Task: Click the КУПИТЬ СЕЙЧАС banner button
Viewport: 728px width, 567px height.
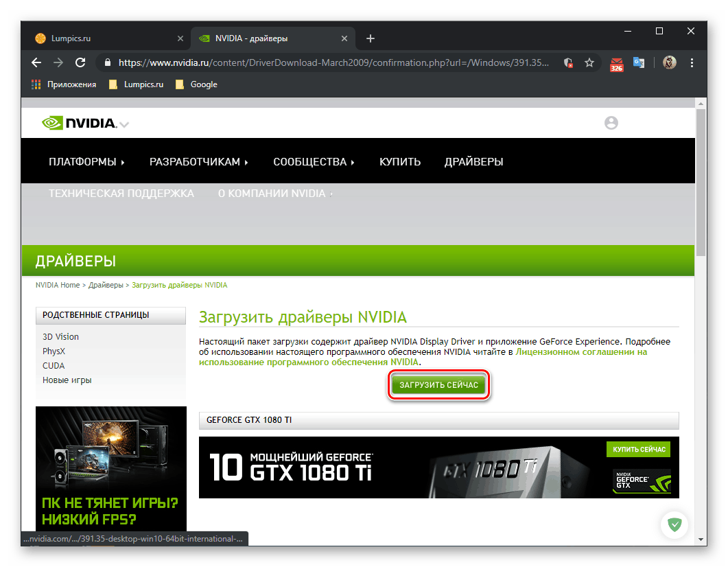Action: (x=638, y=449)
